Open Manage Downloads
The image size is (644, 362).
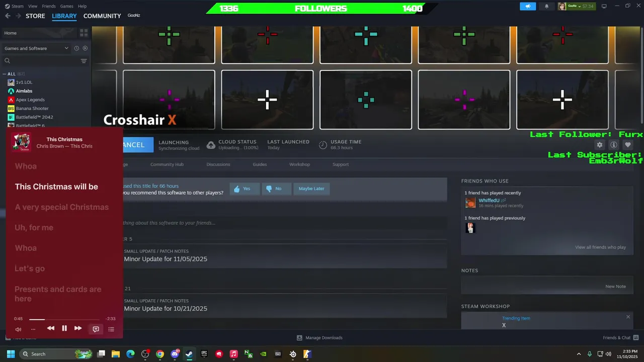(x=319, y=338)
